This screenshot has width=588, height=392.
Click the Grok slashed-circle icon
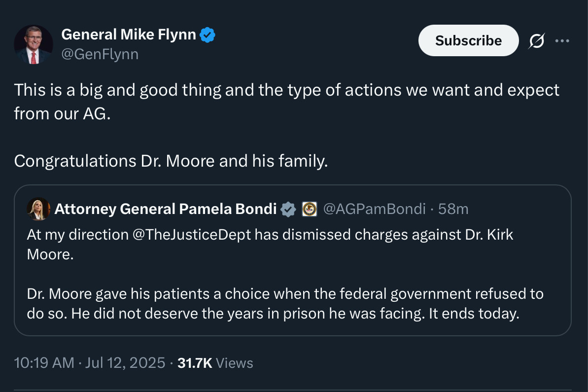coord(536,41)
